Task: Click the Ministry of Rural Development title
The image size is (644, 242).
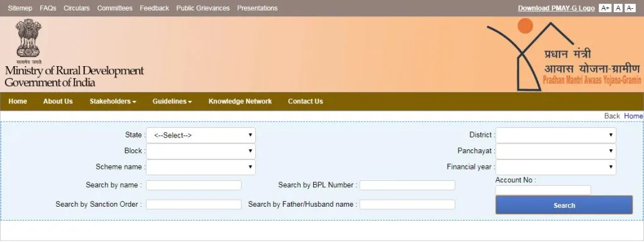Action: pos(74,71)
